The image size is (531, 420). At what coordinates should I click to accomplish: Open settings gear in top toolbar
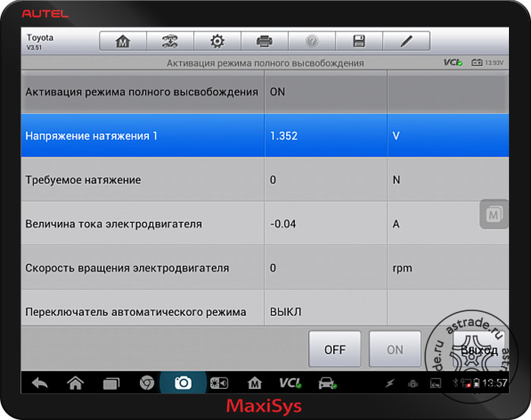217,41
